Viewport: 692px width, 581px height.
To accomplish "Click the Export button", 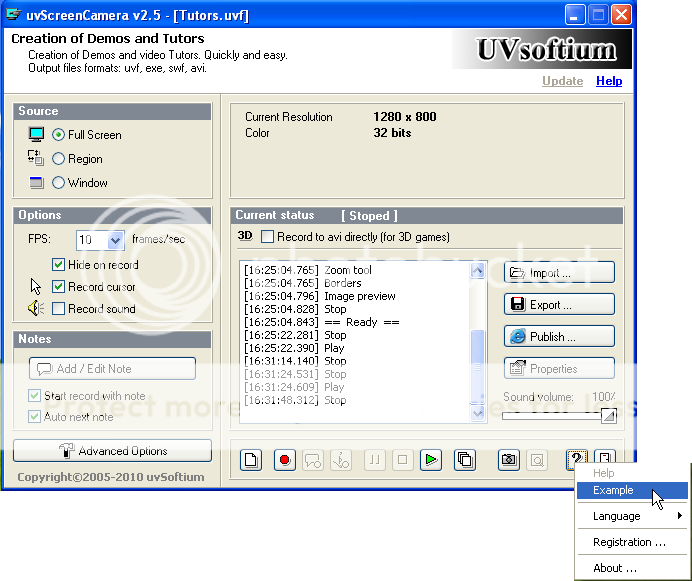I will [559, 304].
